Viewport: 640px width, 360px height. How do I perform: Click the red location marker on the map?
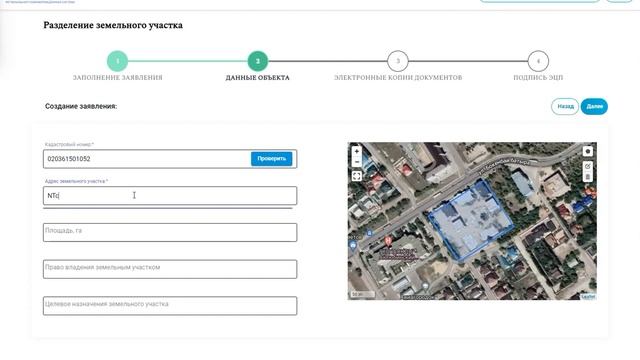(388, 241)
